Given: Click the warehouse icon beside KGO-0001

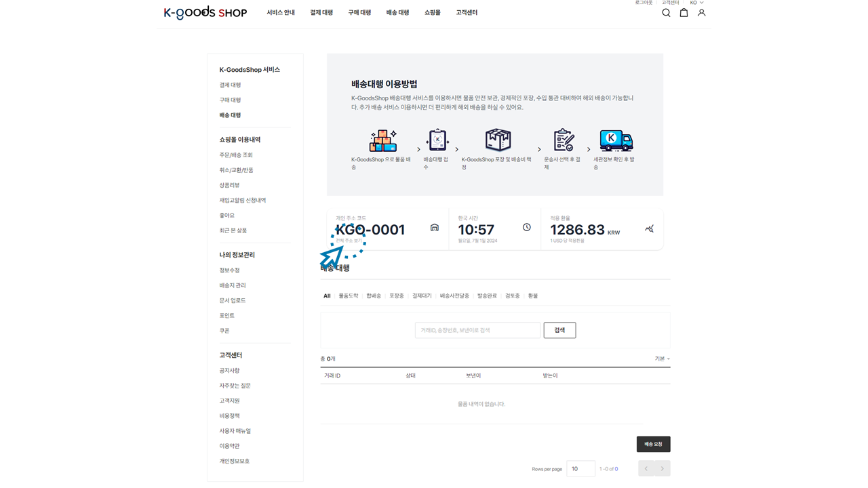Looking at the screenshot, I should pos(435,228).
